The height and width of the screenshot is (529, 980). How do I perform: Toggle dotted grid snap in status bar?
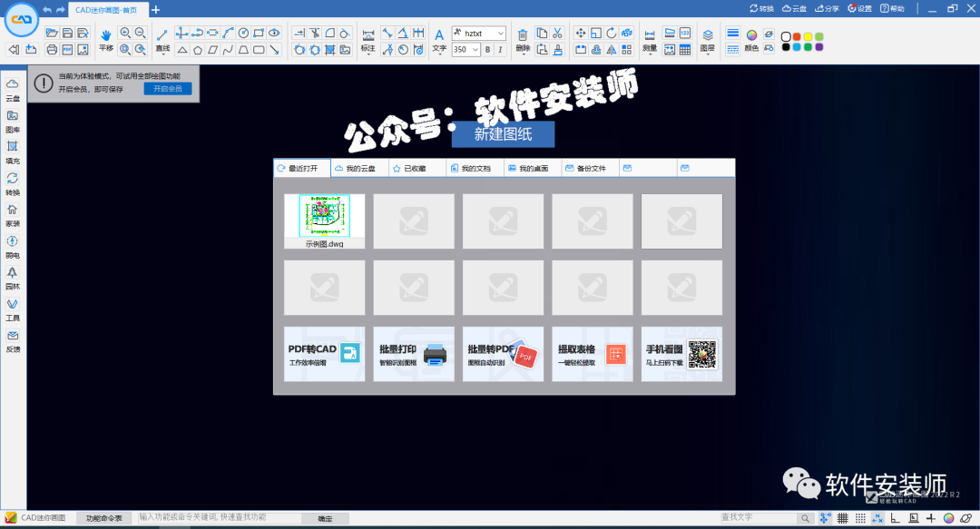click(x=860, y=518)
